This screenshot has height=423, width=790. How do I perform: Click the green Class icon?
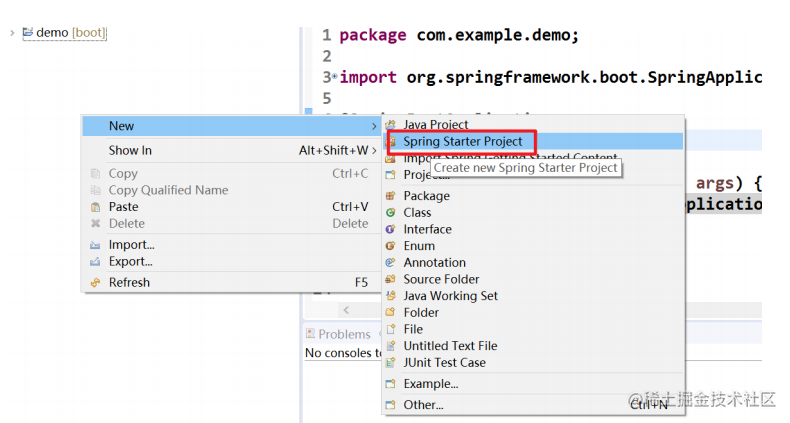[x=391, y=213]
